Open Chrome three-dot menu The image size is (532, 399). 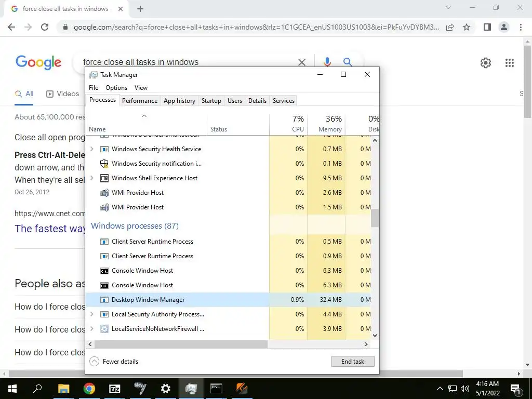(521, 27)
